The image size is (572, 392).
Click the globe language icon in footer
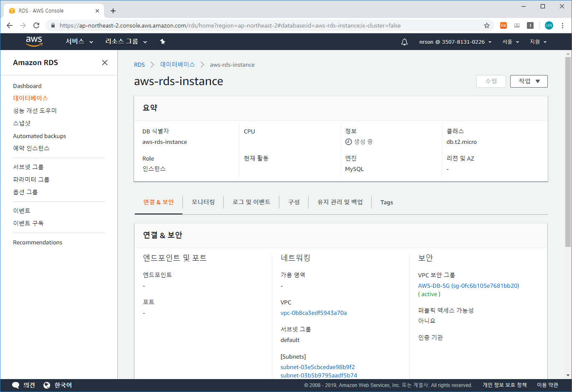tap(47, 385)
